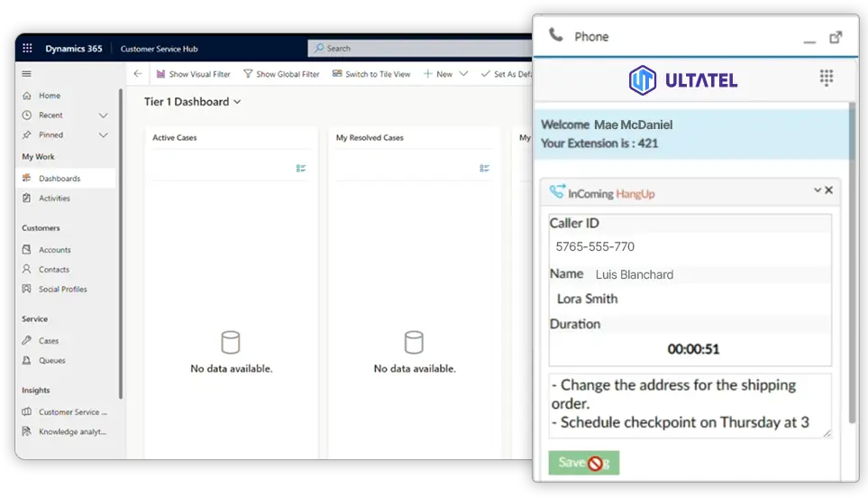Expand the Recent section in sidebar
The image size is (868, 498).
point(103,115)
